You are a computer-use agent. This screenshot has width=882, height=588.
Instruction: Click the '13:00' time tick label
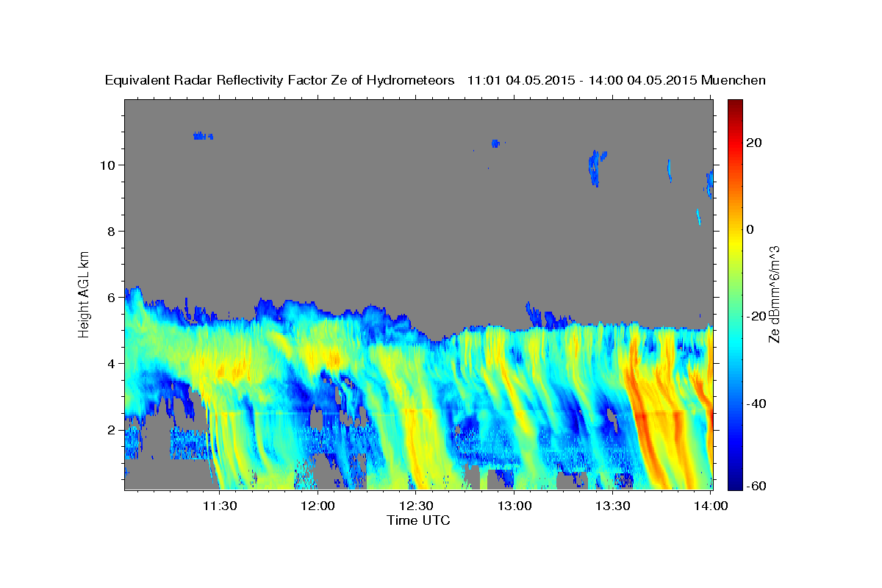coord(514,506)
